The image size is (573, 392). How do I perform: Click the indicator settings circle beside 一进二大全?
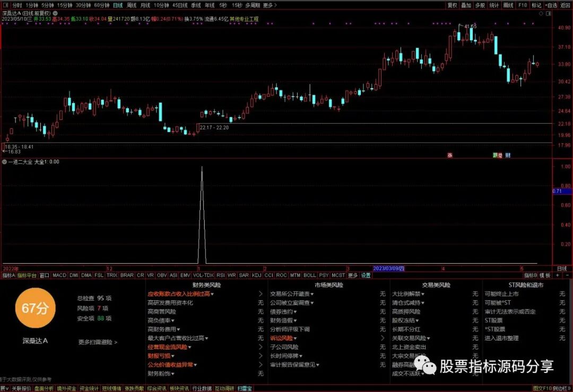tap(4, 162)
